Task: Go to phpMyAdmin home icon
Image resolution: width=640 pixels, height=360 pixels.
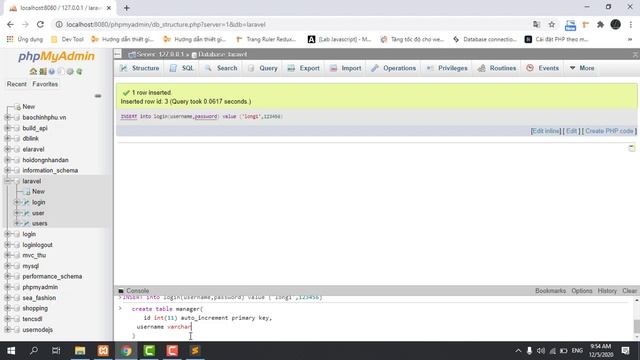Action: (33, 71)
